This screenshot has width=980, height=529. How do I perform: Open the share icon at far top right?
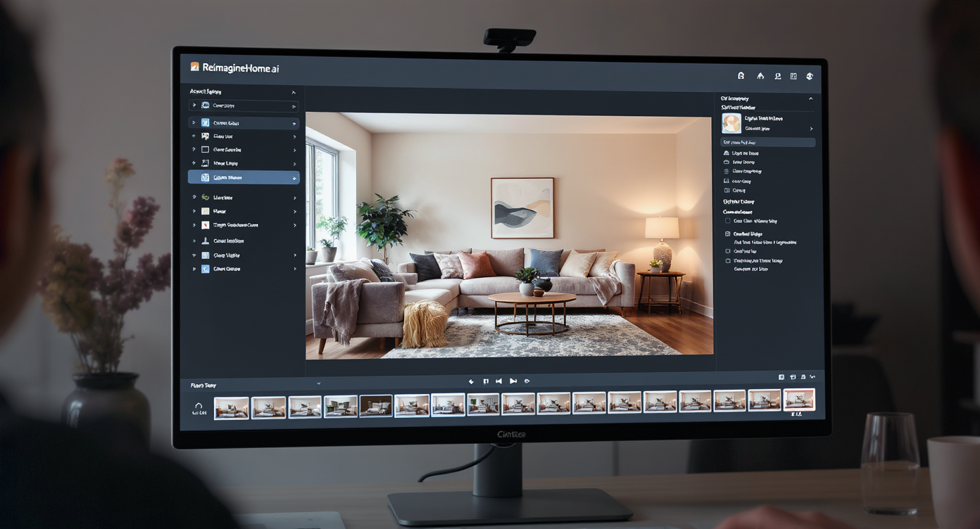pyautogui.click(x=811, y=75)
